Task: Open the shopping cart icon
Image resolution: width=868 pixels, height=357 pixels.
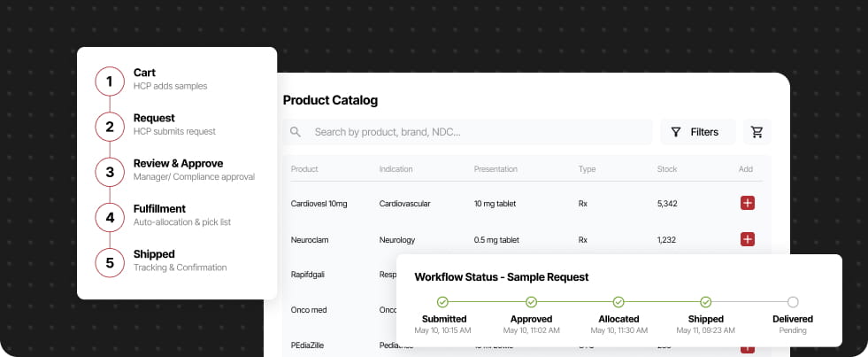Action: [x=757, y=132]
